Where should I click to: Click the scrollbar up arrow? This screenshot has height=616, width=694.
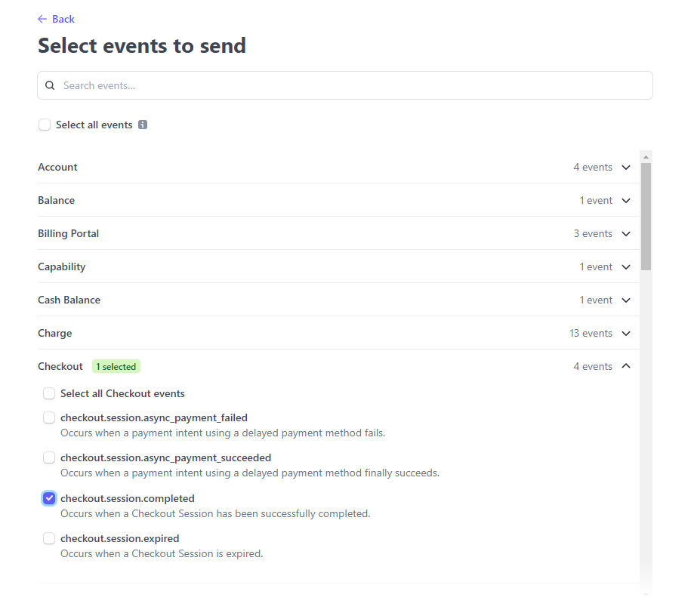pos(646,157)
